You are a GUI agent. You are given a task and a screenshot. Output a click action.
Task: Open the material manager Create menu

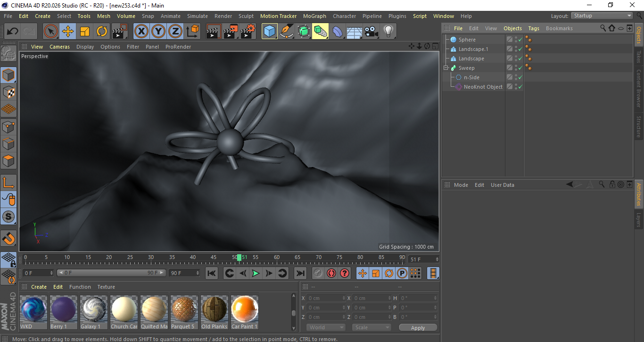click(39, 287)
